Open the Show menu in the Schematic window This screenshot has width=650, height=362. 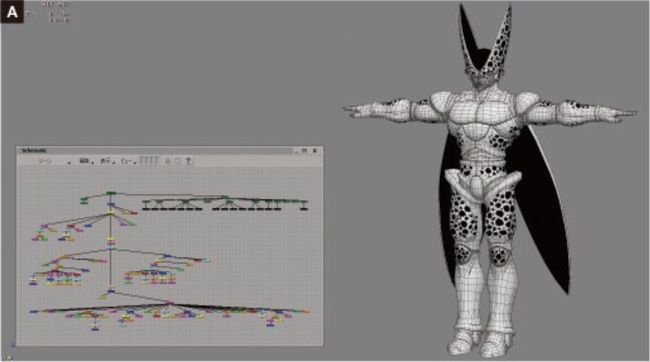(107, 161)
